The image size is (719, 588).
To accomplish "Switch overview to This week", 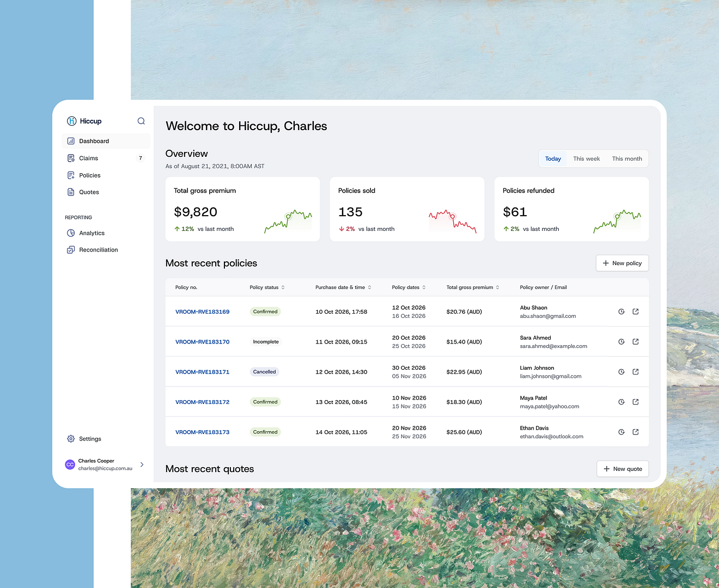I will pyautogui.click(x=586, y=158).
